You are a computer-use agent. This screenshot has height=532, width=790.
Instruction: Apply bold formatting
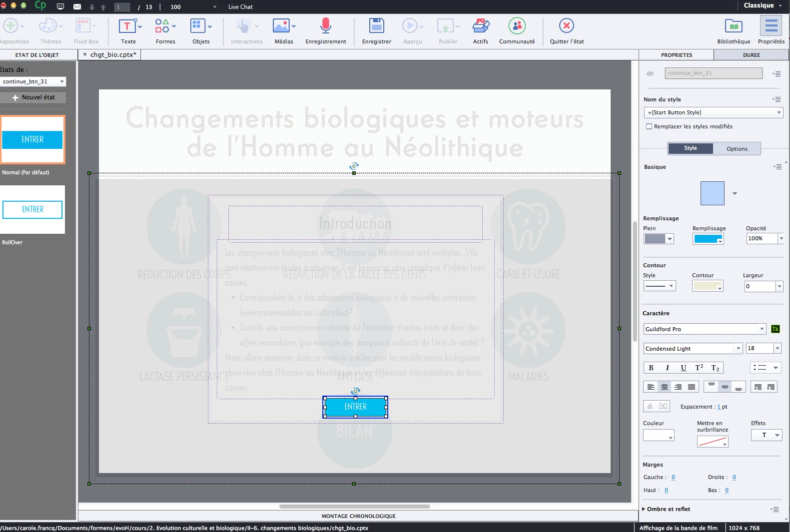pyautogui.click(x=651, y=368)
